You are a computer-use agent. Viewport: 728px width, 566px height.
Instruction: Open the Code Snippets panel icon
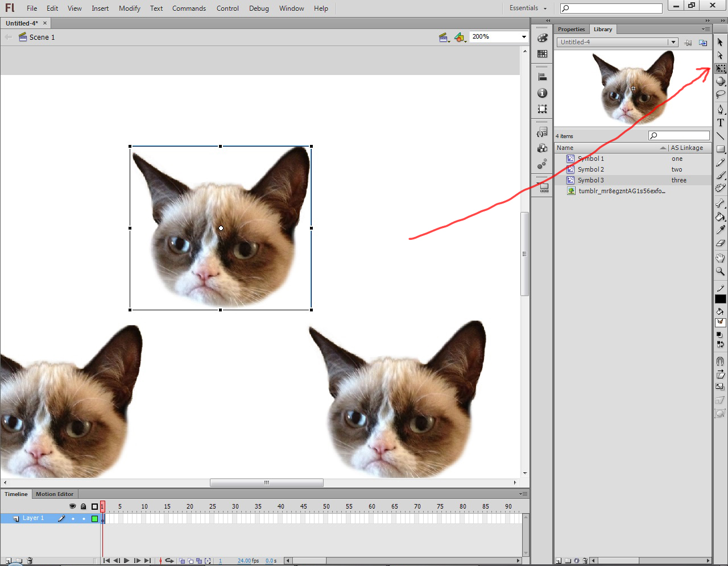click(543, 132)
